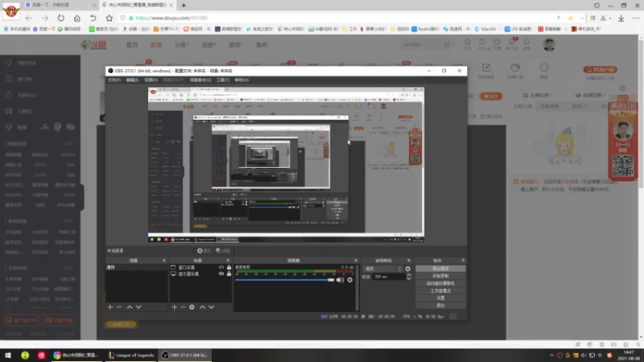Open OBS 编辑(E) menu

point(132,80)
